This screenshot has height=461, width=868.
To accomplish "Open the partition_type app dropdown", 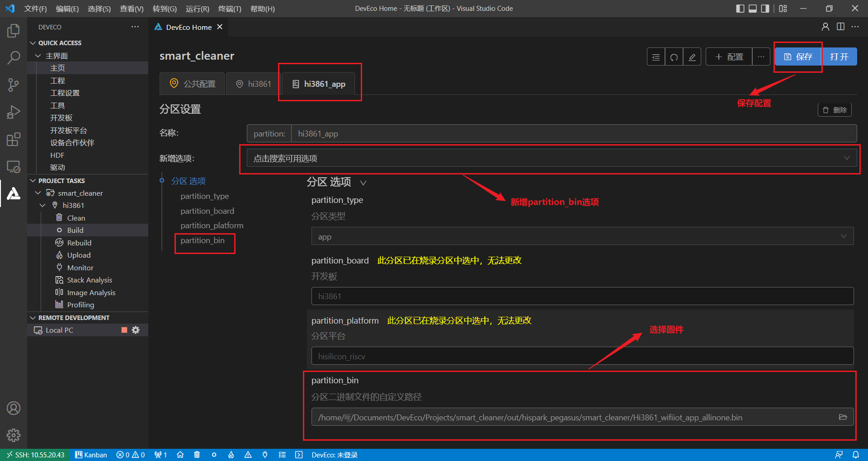I will click(582, 236).
